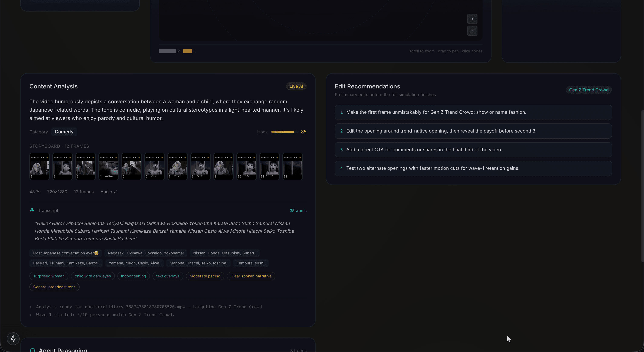Click the 'surprised woman' tag

[49, 276]
